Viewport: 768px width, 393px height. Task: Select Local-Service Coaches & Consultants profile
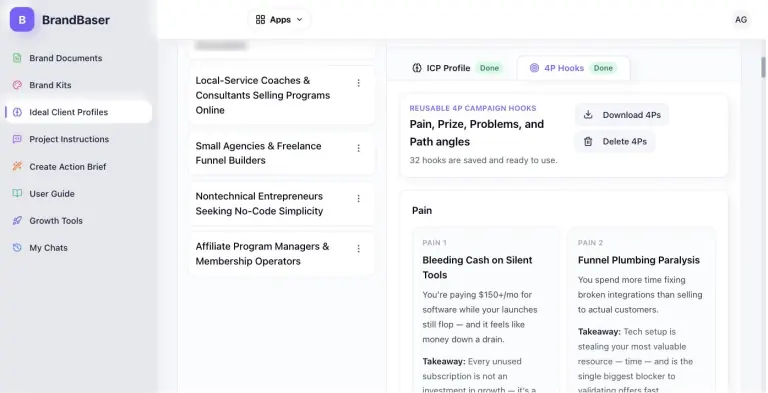(282, 95)
